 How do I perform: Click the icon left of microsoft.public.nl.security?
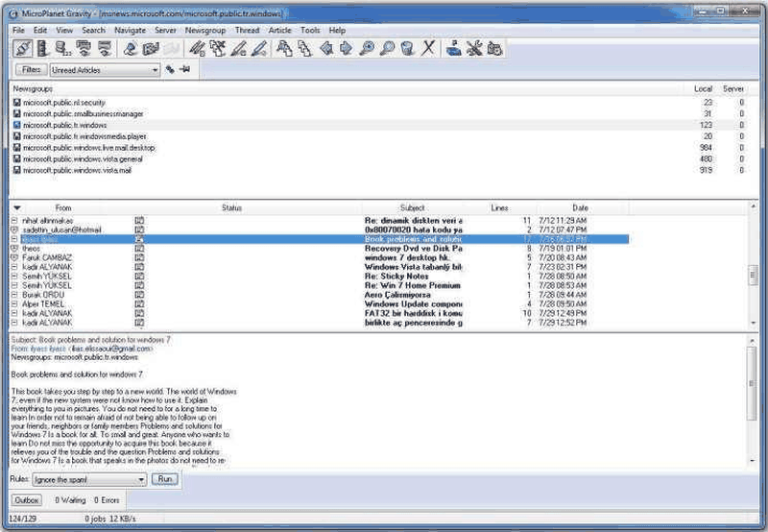(x=16, y=103)
